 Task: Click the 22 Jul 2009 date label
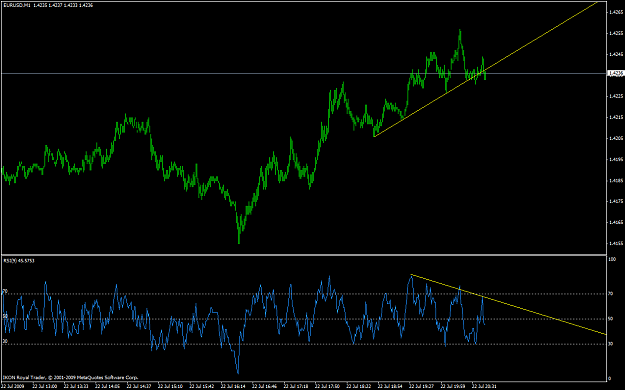click(12, 386)
